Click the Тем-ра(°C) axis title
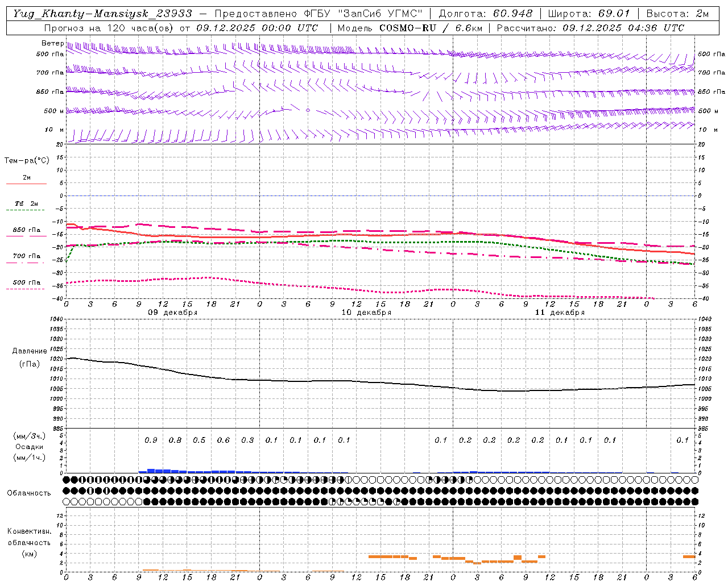728x582 pixels. point(27,161)
